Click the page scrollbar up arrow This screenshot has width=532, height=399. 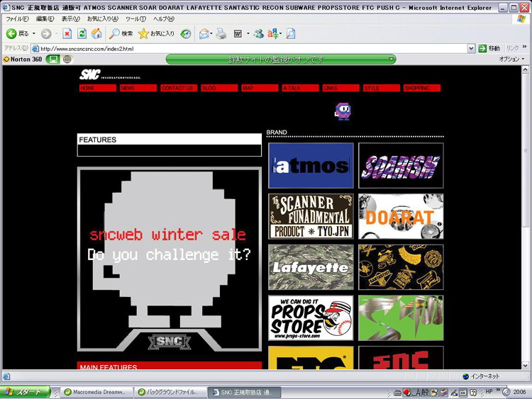click(525, 69)
